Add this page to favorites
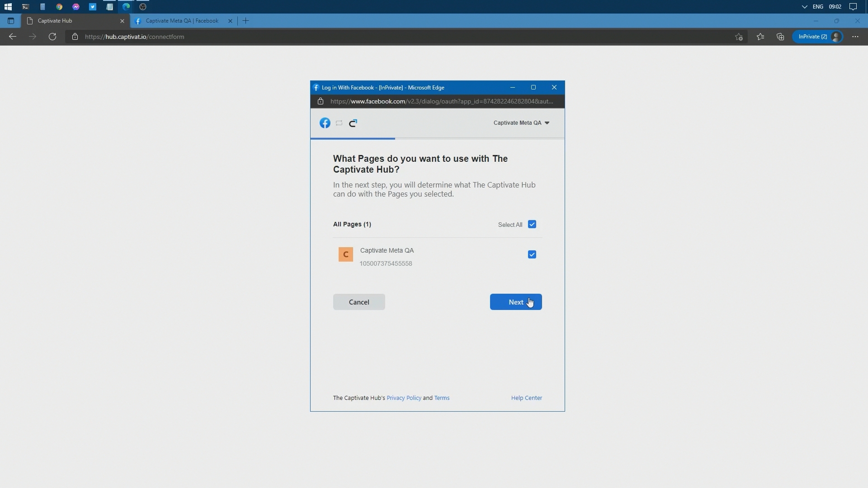Viewport: 868px width, 488px height. 739,37
